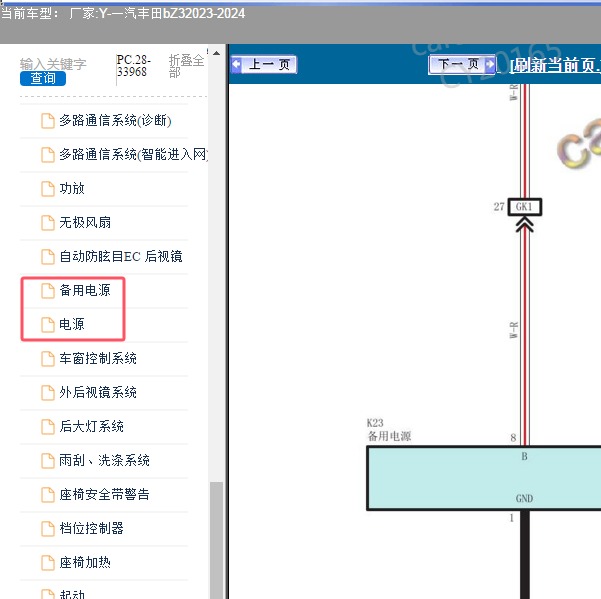Click the 刷新当前页 refresh link
The height and width of the screenshot is (599, 601).
[x=555, y=65]
